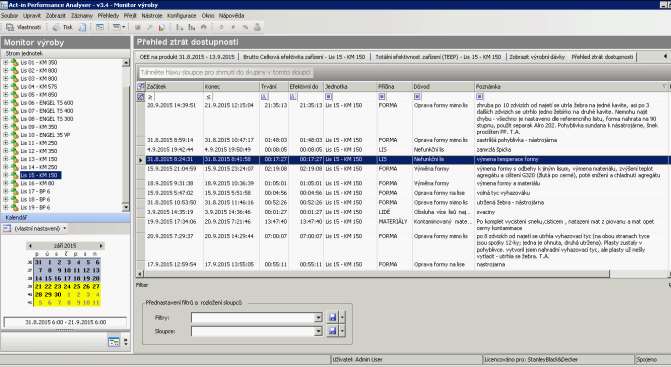
Task: Open the view mode dropdown arrow in toolbar
Action: (124, 27)
